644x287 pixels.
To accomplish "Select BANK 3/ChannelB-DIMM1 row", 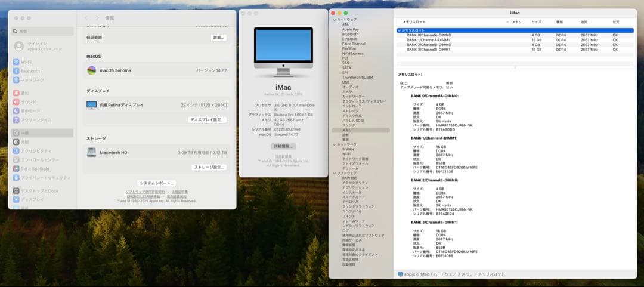I will click(x=515, y=50).
